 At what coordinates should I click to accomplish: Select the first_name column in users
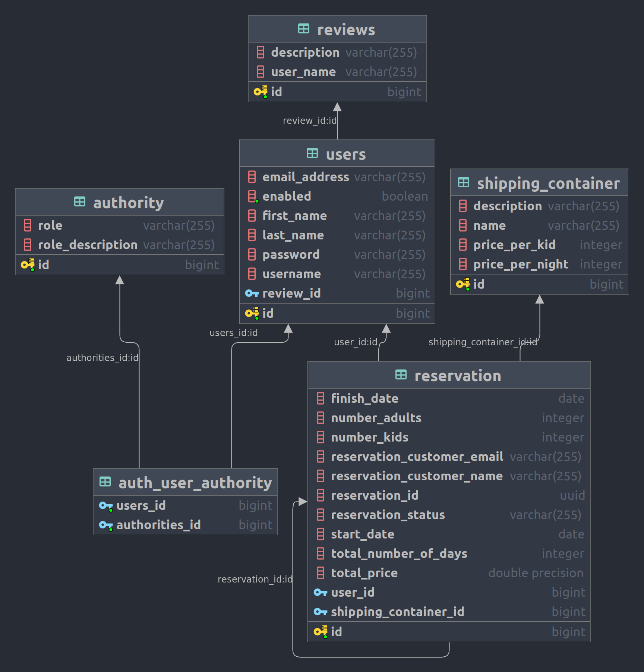tap(337, 216)
